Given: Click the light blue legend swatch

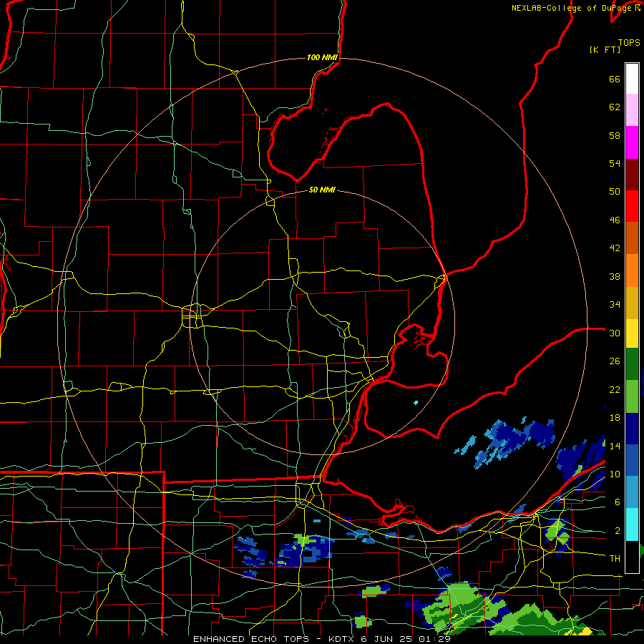Looking at the screenshot, I should [x=632, y=492].
